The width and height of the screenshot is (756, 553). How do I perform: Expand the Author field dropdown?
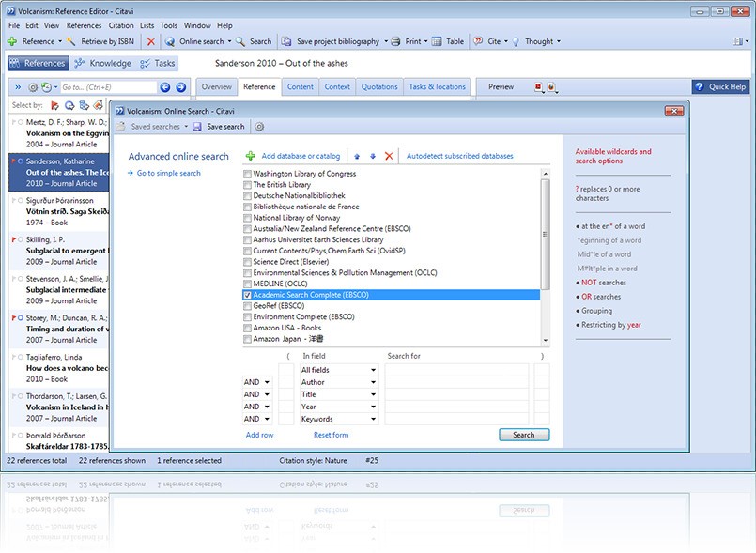pos(373,383)
